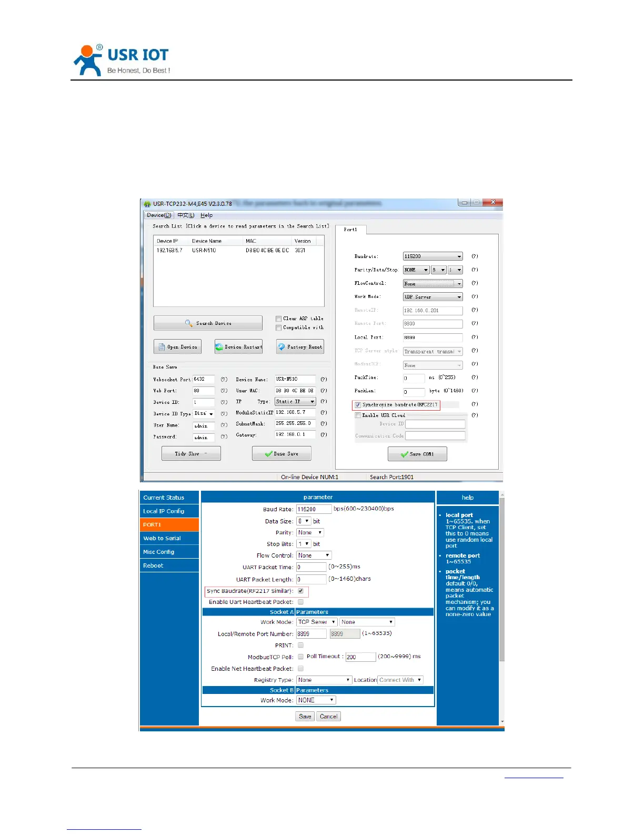Viewport: 644px width, 834px height.
Task: Click the document icon on Open Device
Action: pos(162,347)
